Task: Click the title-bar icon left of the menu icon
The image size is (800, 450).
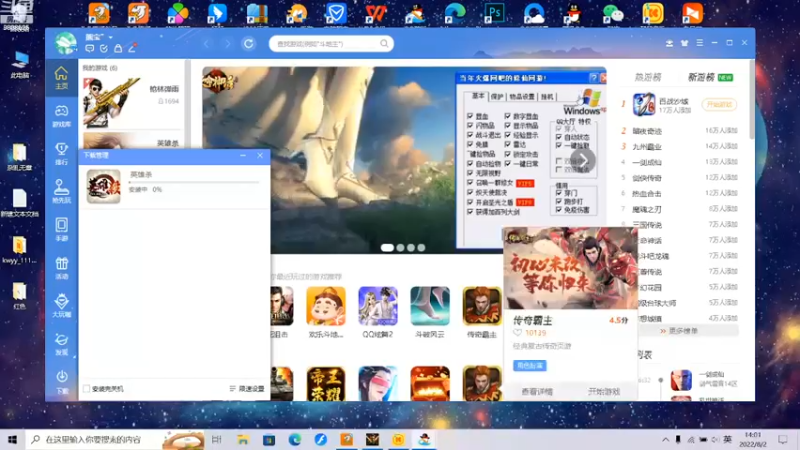Action: click(x=684, y=43)
